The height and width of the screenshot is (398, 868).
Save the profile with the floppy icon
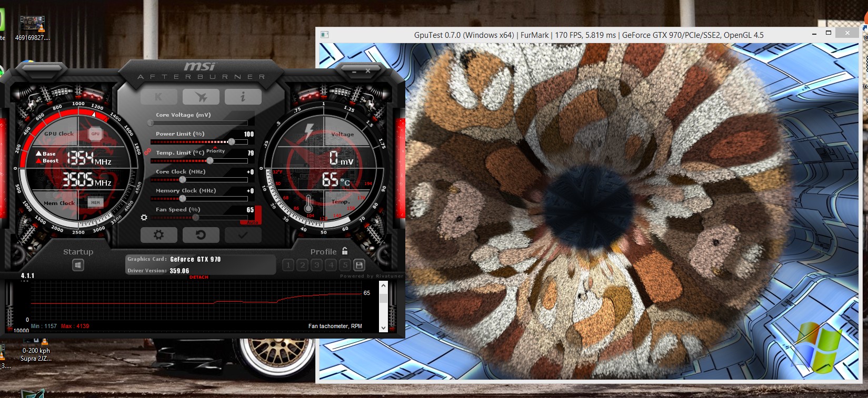tap(359, 265)
